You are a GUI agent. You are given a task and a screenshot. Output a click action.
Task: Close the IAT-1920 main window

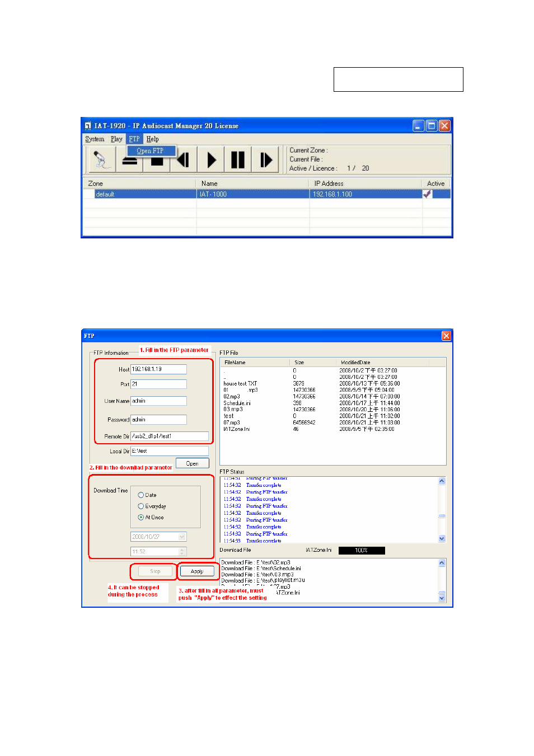[444, 126]
